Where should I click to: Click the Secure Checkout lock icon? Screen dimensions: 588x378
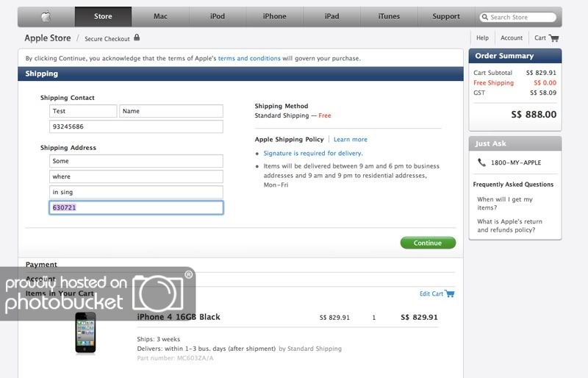pyautogui.click(x=137, y=38)
